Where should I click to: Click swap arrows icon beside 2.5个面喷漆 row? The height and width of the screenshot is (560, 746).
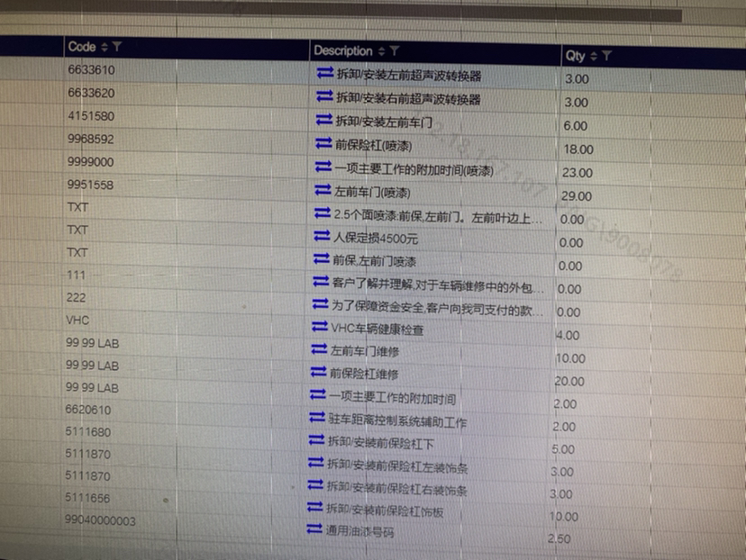click(x=322, y=212)
